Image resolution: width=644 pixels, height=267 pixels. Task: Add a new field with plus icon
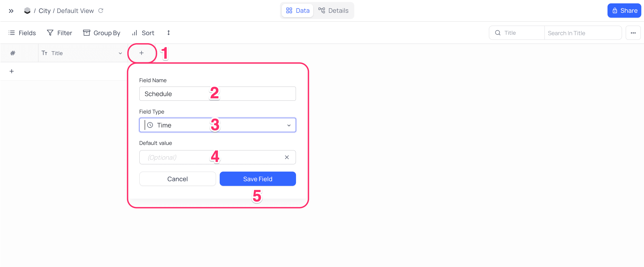tap(142, 53)
